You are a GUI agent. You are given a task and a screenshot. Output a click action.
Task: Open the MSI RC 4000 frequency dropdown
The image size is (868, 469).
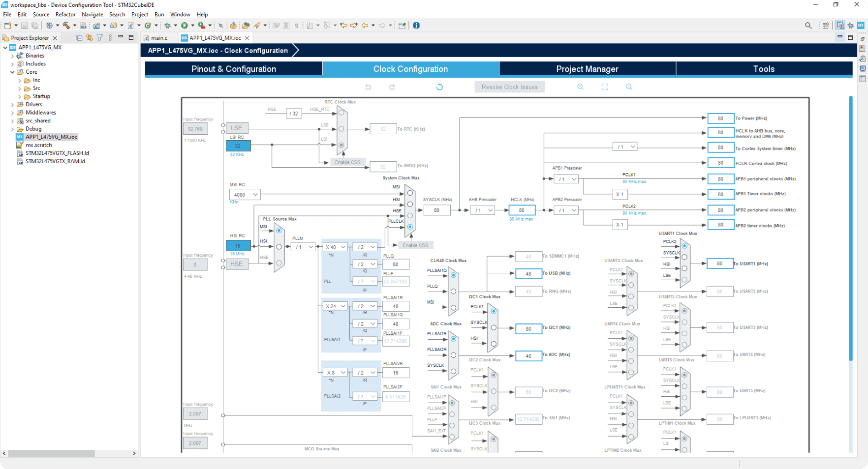tap(245, 195)
